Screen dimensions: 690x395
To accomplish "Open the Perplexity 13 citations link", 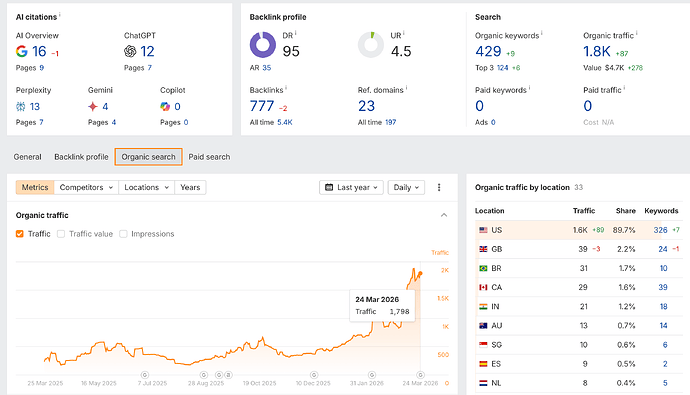I will 34,106.
